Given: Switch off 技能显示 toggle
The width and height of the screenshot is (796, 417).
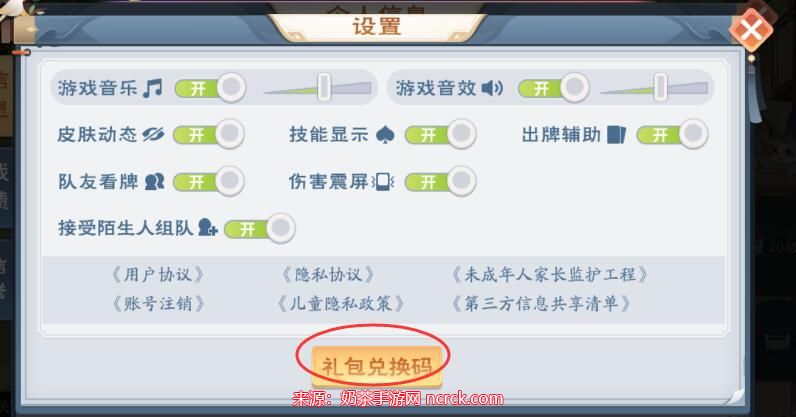Looking at the screenshot, I should [440, 135].
